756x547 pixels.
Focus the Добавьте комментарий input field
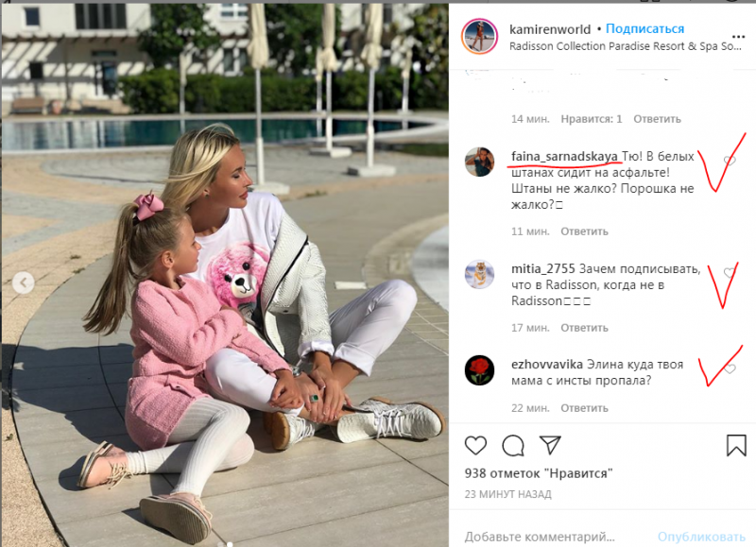click(x=555, y=537)
